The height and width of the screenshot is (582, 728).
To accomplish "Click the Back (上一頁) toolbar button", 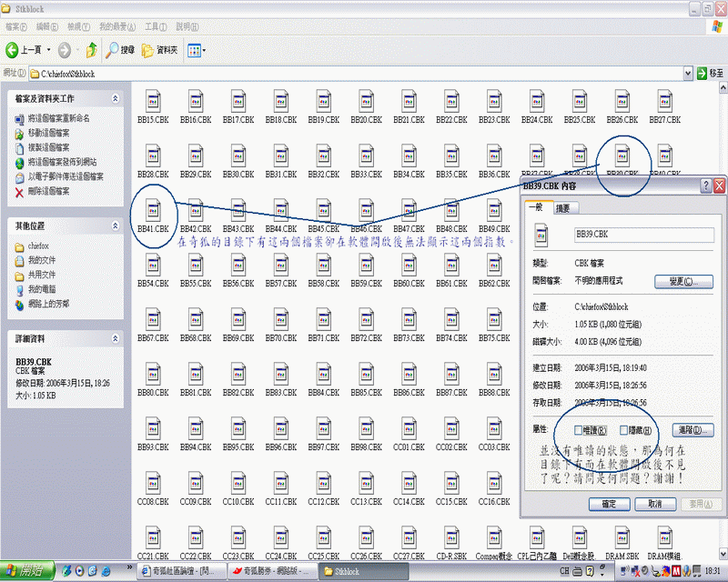I will tap(25, 50).
